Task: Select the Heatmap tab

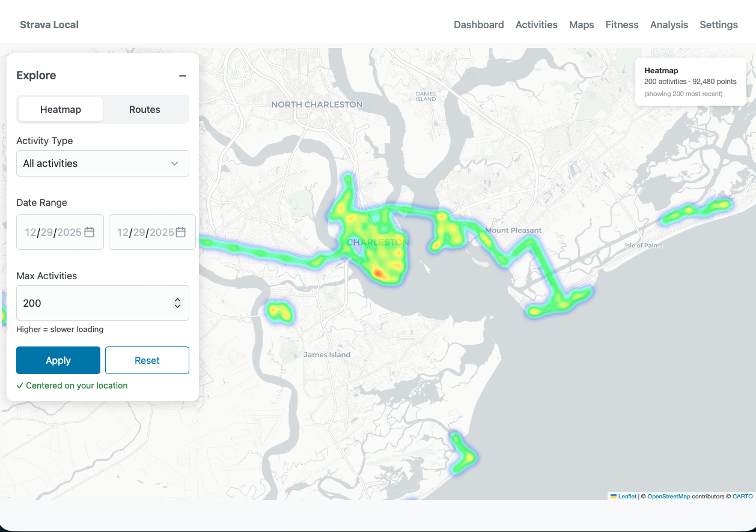Action: coord(60,109)
